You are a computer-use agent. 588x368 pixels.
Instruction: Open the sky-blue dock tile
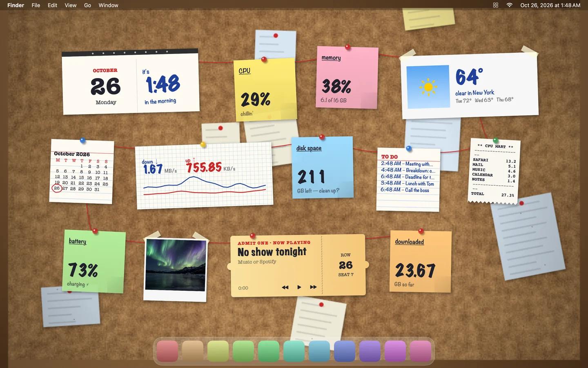319,351
